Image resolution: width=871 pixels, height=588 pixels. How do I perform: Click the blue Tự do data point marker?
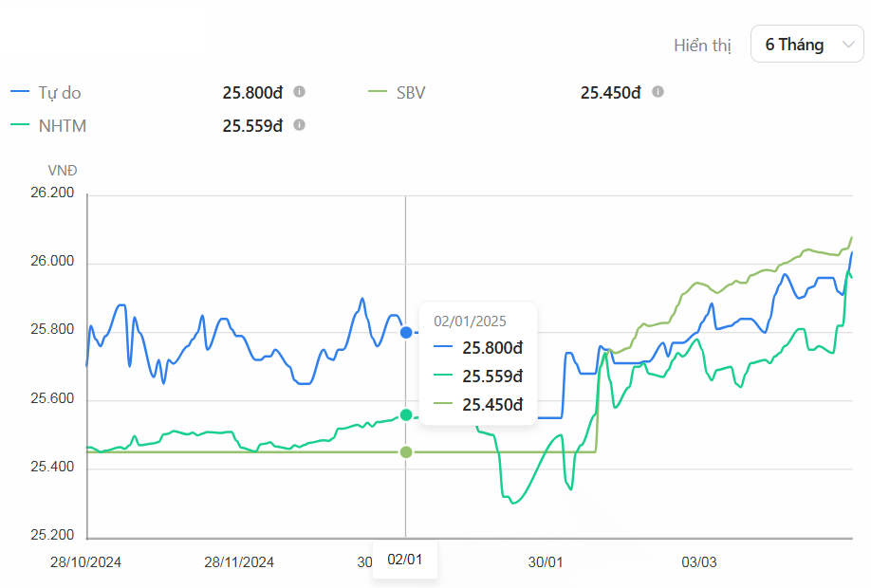406,333
